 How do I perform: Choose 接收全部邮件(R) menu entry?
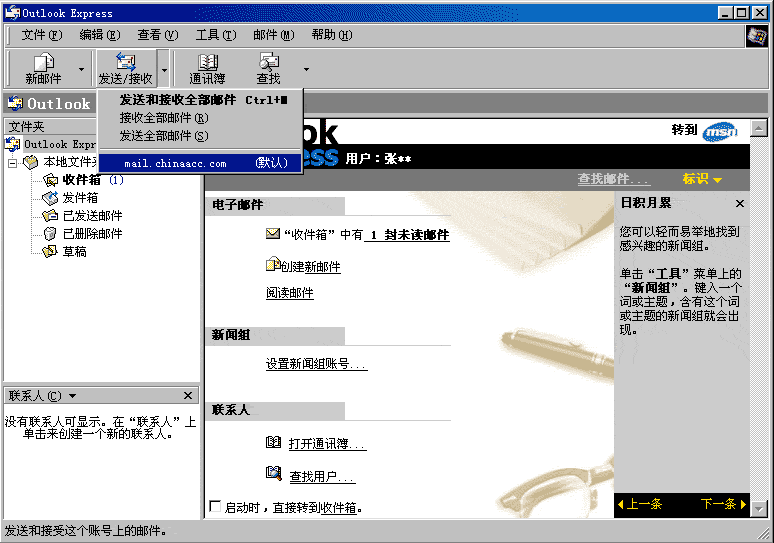[200, 118]
